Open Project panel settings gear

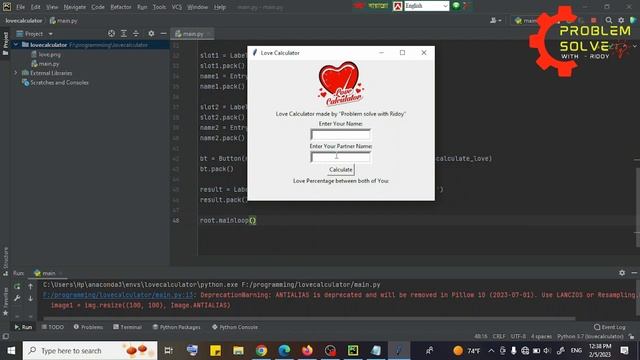[x=151, y=33]
